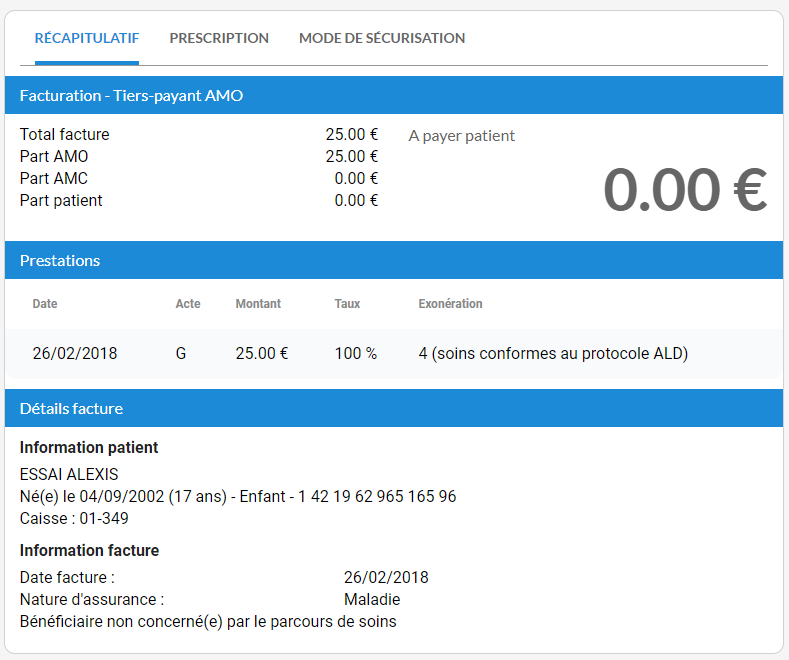Select the 26/02/2018 date in the prestations row

tap(75, 353)
